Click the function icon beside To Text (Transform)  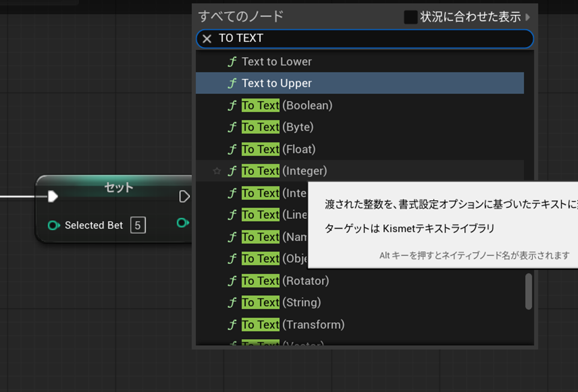[x=232, y=325]
